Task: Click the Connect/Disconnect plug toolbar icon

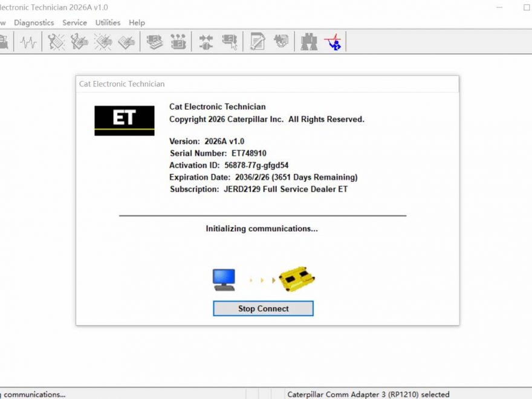Action: [206, 42]
